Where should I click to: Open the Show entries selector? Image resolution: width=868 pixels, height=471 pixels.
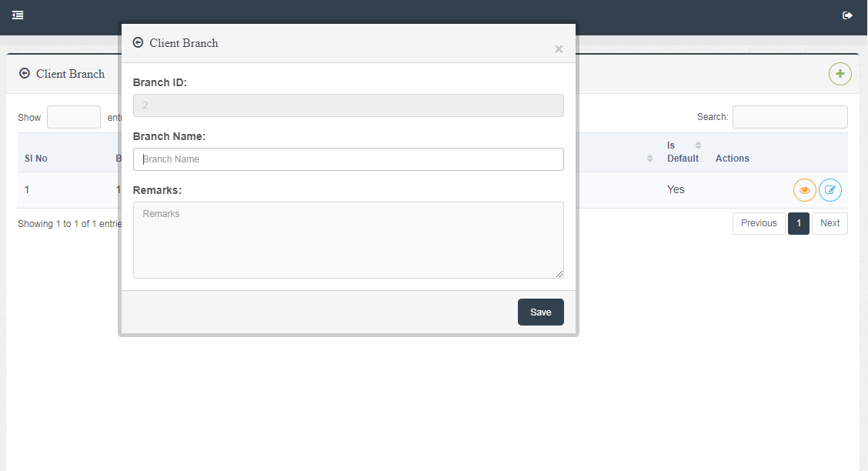coord(74,117)
